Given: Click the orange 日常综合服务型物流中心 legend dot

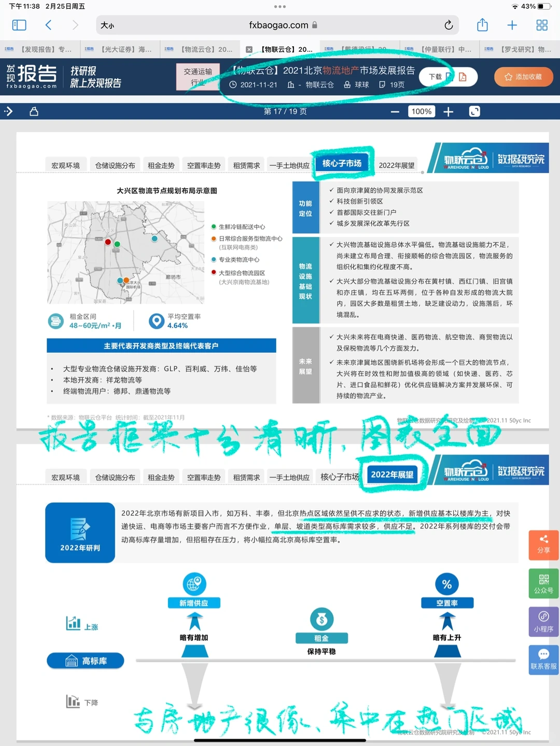Looking at the screenshot, I should click(x=214, y=238).
